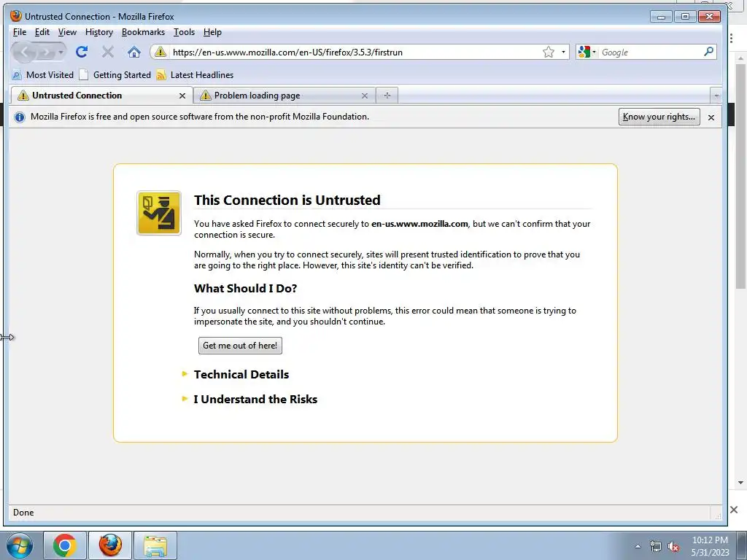Maximize the Firefox window
This screenshot has height=560, width=747.
coord(685,17)
